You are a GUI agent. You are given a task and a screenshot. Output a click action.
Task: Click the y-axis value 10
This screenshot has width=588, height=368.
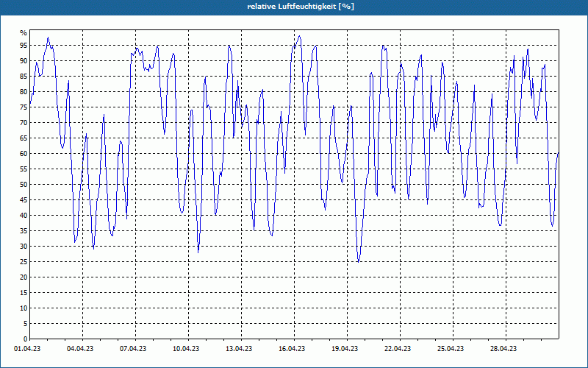point(24,308)
